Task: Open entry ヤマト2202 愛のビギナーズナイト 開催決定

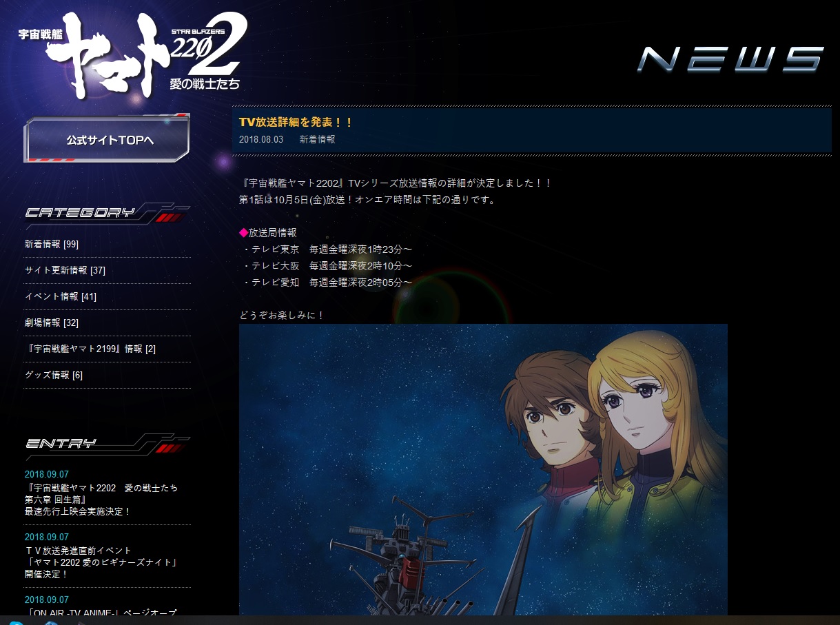Action: coord(102,562)
